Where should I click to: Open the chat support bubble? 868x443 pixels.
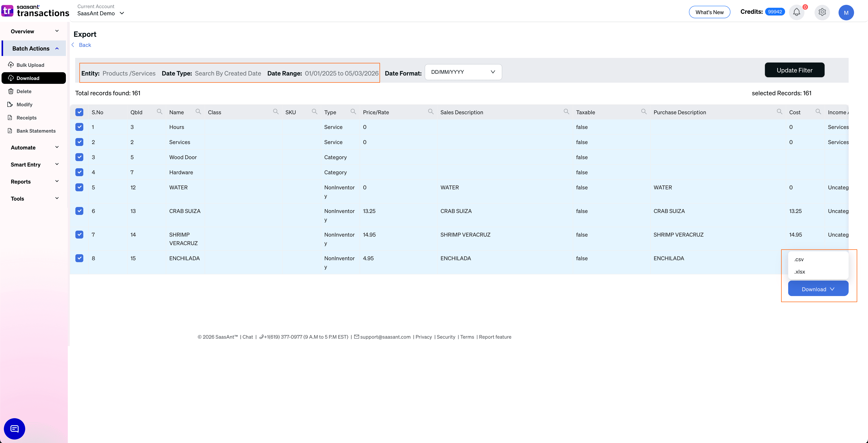pos(14,428)
